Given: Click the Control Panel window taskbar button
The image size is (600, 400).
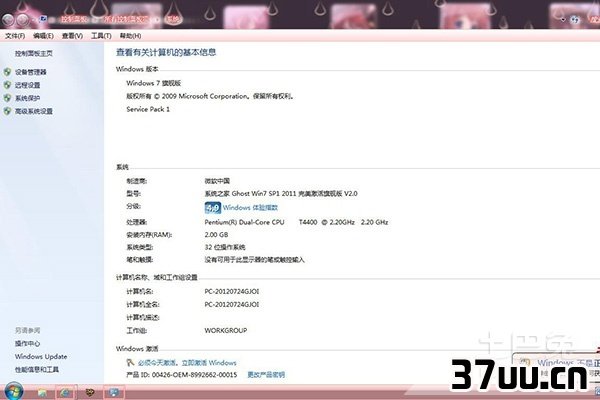Looking at the screenshot, I should coord(114,392).
